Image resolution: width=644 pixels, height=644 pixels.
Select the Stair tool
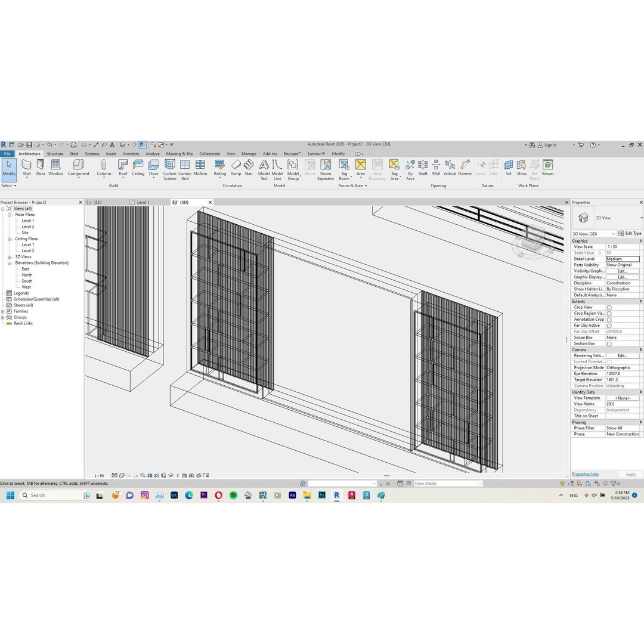pyautogui.click(x=249, y=168)
